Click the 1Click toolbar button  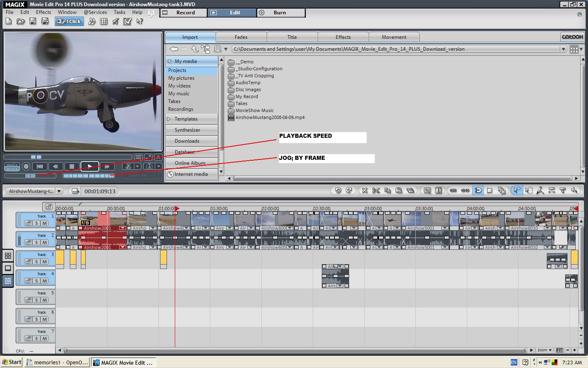(69, 21)
